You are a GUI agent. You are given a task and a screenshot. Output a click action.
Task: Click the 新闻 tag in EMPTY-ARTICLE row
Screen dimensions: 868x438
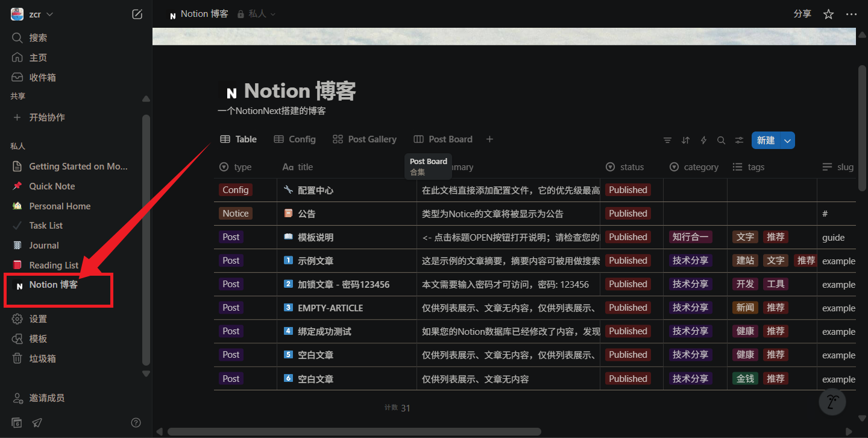coord(745,308)
